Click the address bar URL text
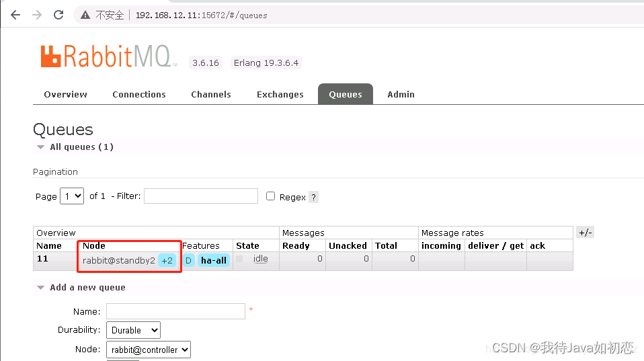The width and height of the screenshot is (644, 361). click(201, 15)
